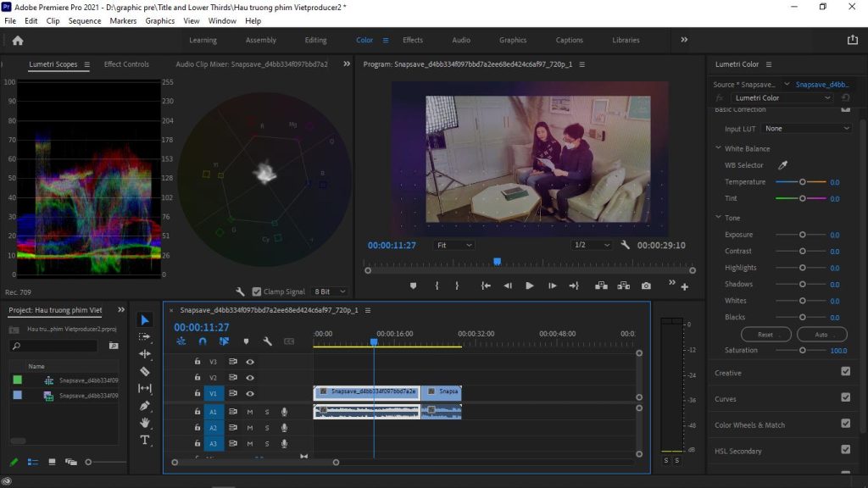Click the Export Frame camera icon
Image resolution: width=868 pixels, height=488 pixels.
[x=645, y=286]
